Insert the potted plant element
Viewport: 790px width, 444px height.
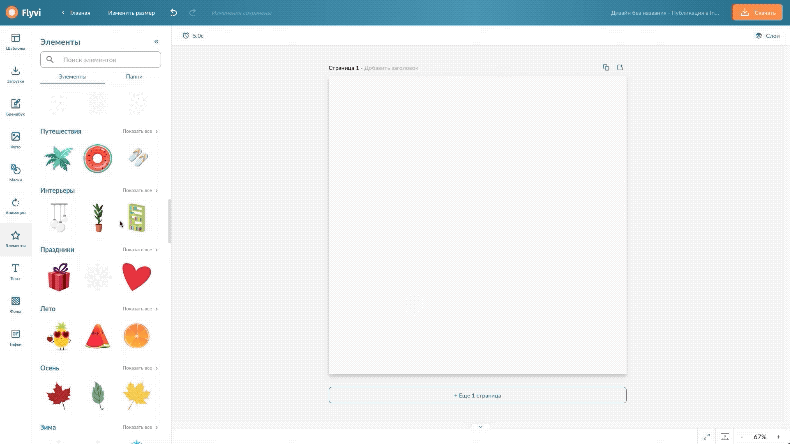tap(98, 218)
